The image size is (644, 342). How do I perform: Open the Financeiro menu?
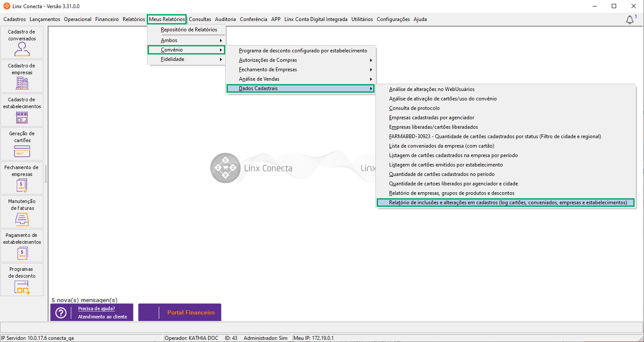(107, 19)
